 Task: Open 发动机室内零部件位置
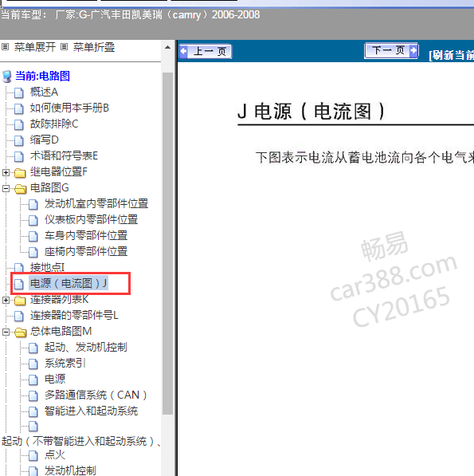(96, 203)
